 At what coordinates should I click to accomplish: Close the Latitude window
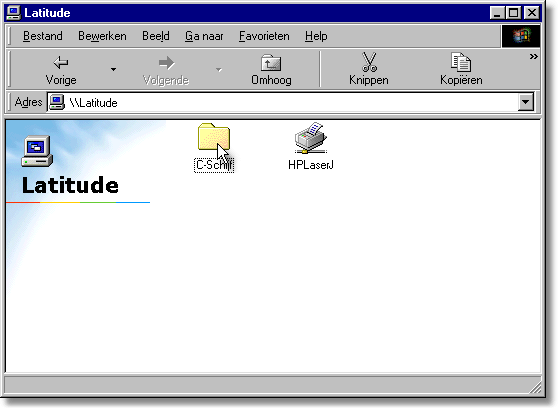tap(532, 13)
